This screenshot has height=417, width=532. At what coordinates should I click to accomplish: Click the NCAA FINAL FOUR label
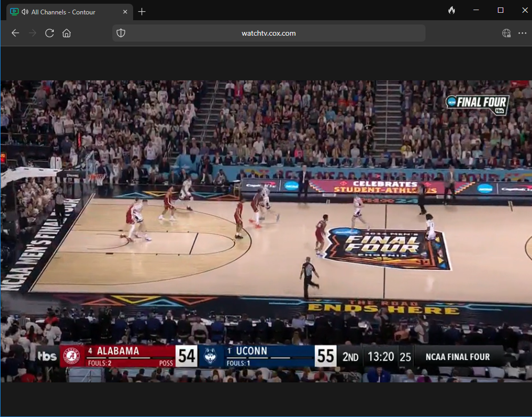[x=457, y=357]
